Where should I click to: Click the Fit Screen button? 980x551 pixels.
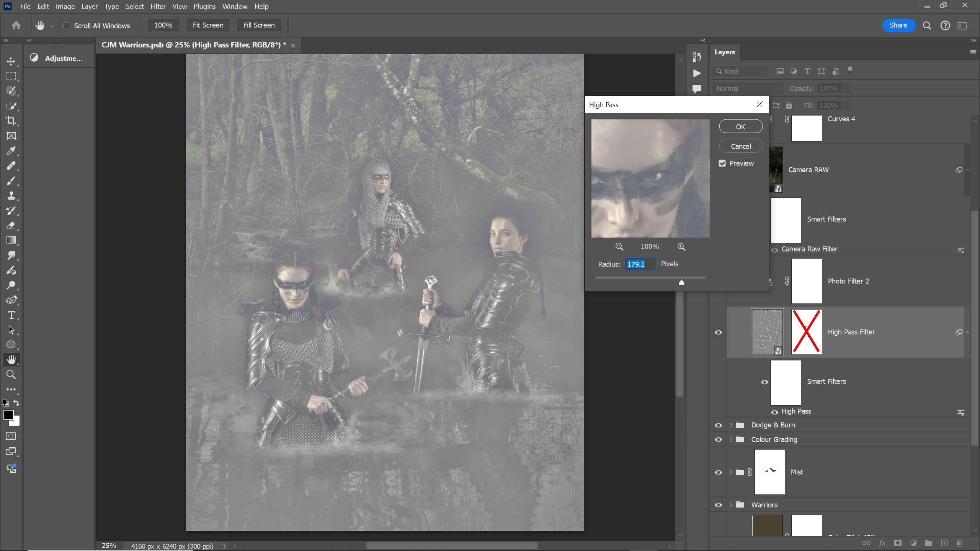[208, 25]
